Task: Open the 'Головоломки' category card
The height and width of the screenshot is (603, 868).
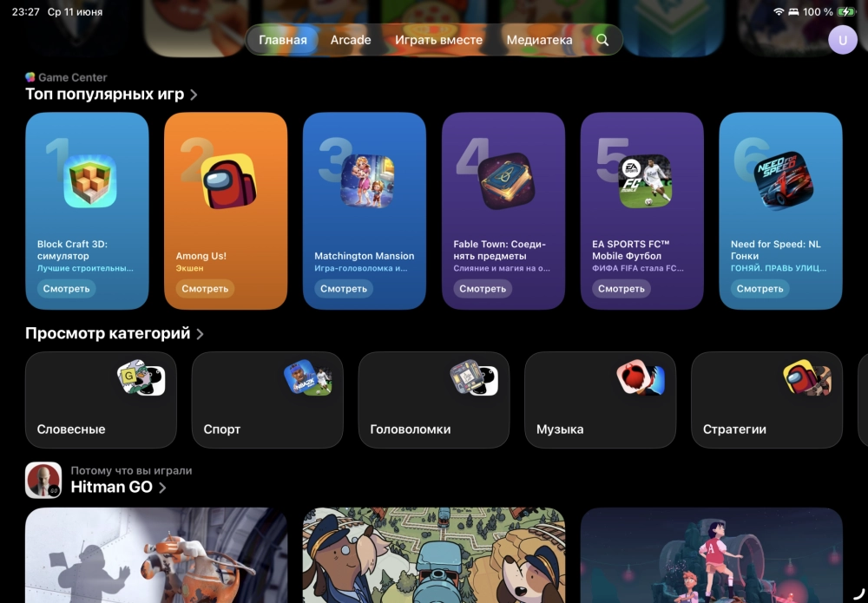Action: click(433, 399)
